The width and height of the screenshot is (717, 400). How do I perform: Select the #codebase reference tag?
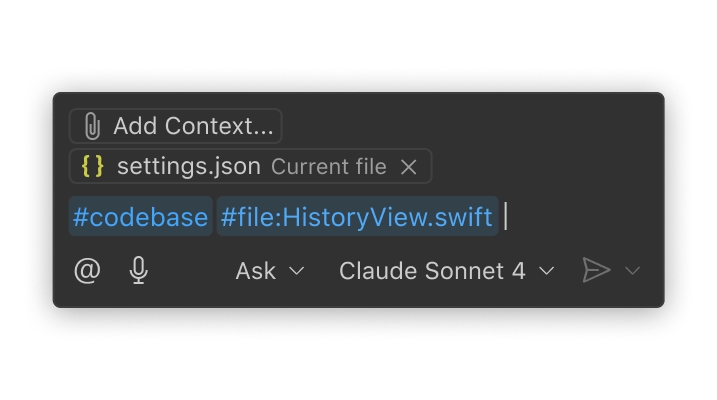point(140,217)
